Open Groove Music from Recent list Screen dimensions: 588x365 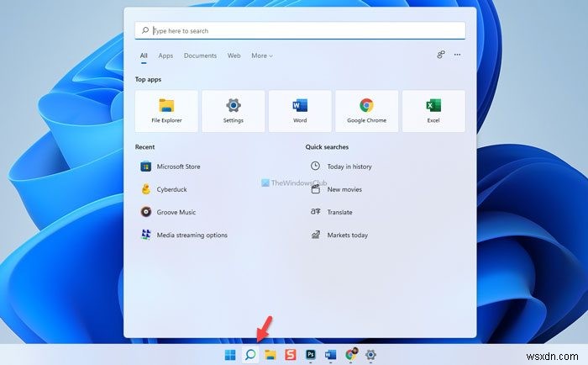[x=168, y=212]
